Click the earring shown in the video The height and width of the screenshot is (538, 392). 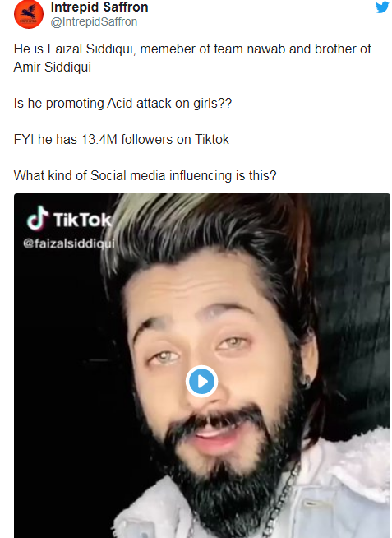pyautogui.click(x=306, y=382)
